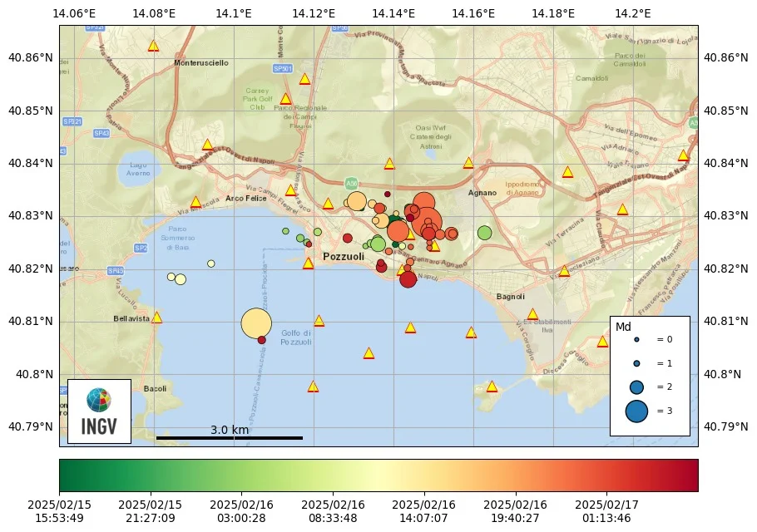
Task: Click the legend circle for Md = 0
Action: [636, 339]
